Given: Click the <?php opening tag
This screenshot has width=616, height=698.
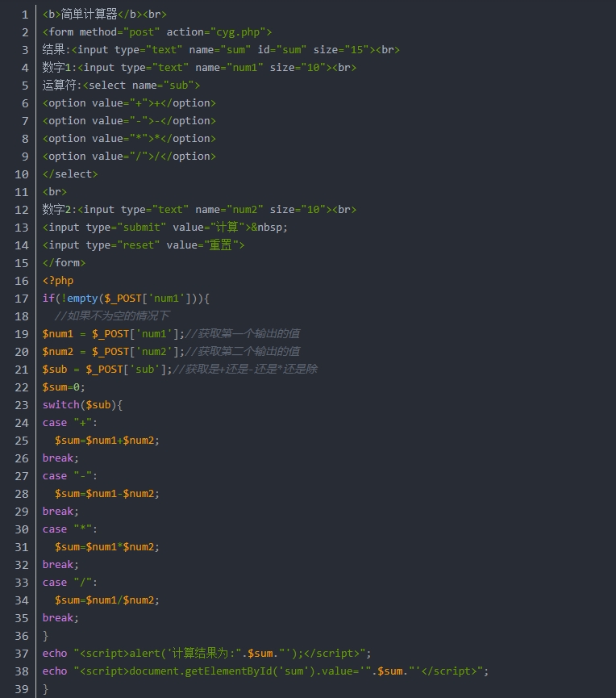Looking at the screenshot, I should click(x=58, y=280).
